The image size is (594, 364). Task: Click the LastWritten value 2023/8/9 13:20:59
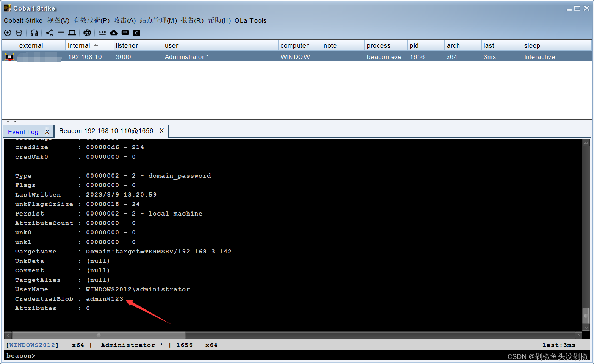[121, 195]
